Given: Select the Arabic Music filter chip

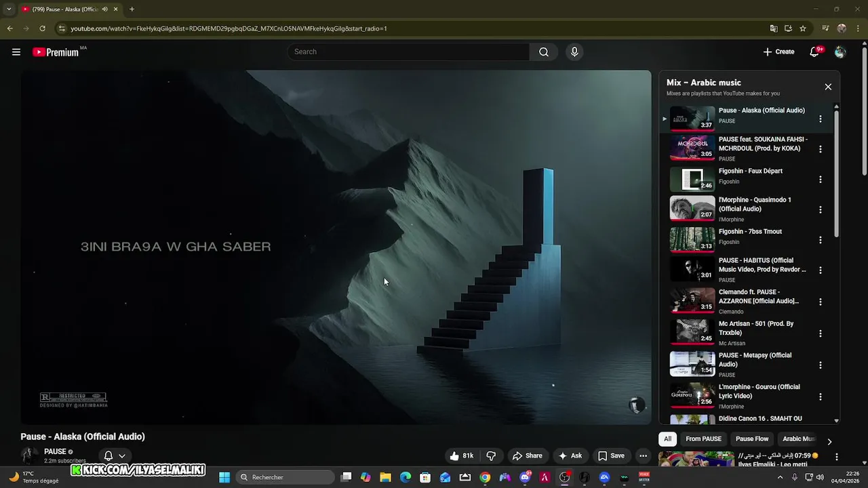Looking at the screenshot, I should click(x=799, y=439).
